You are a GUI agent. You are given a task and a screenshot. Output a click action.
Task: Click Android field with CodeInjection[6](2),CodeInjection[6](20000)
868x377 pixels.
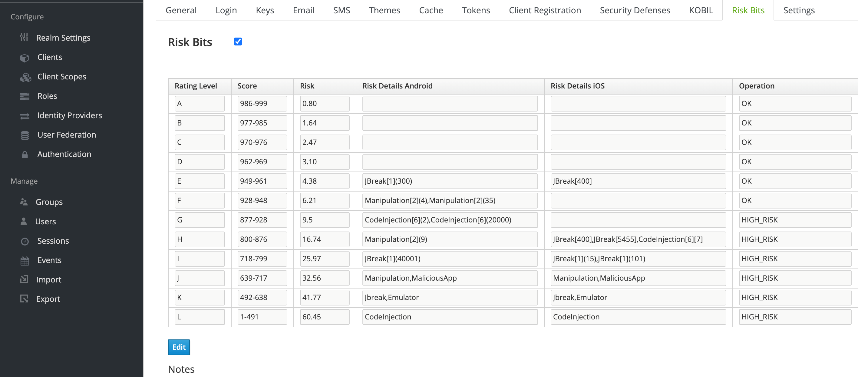click(x=450, y=220)
